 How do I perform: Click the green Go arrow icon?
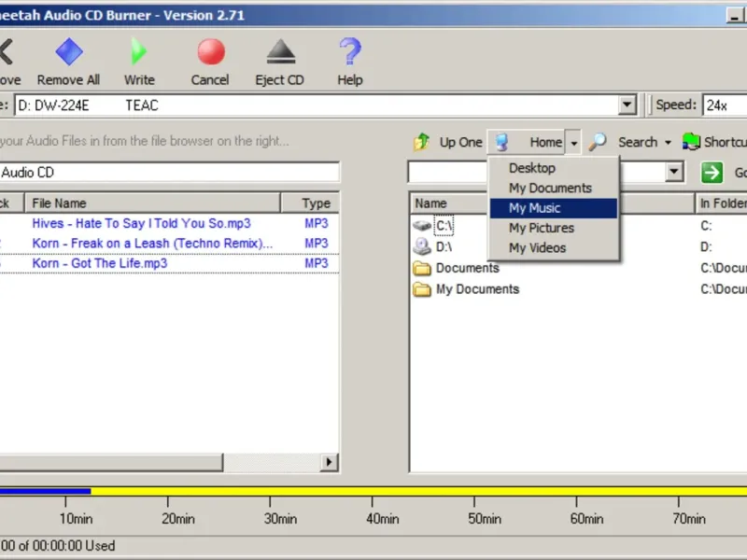[712, 173]
